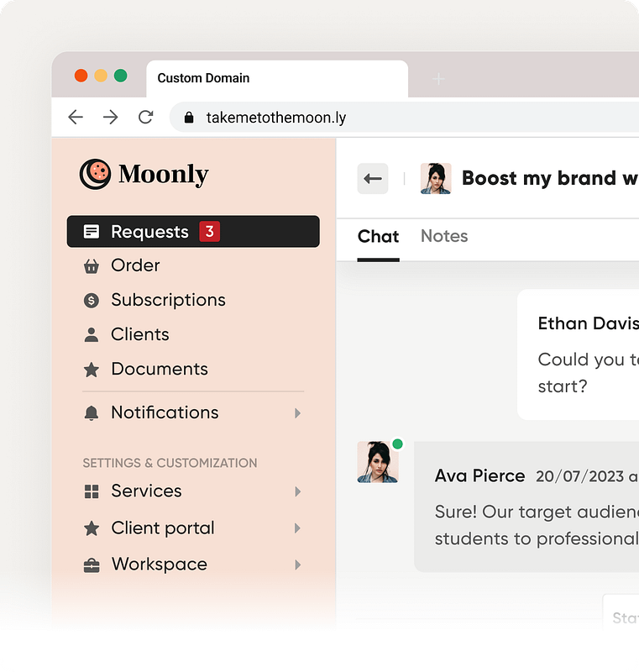Viewport: 639px width, 672px height.
Task: Open the Requests sidebar item
Action: pos(193,232)
